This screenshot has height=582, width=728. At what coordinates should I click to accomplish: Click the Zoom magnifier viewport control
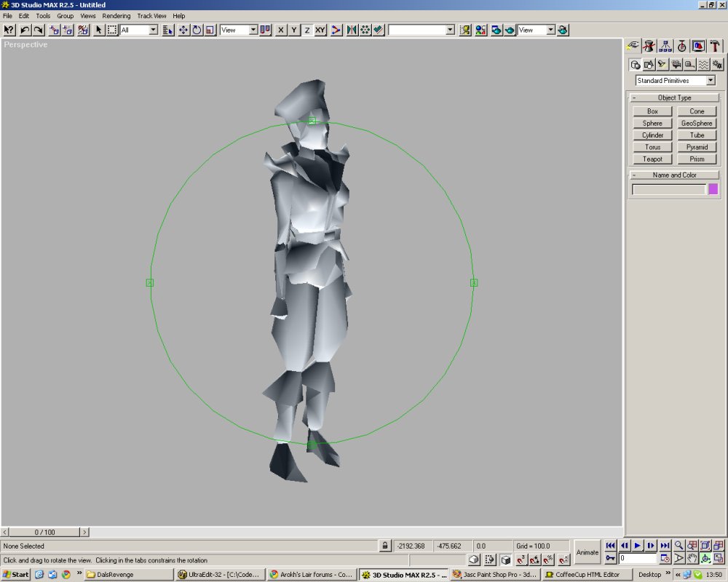coord(678,546)
